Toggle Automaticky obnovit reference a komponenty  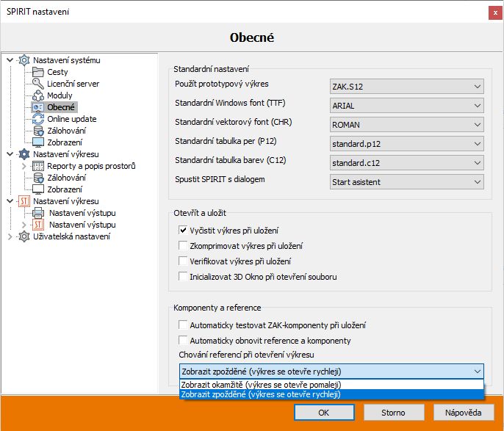click(183, 341)
